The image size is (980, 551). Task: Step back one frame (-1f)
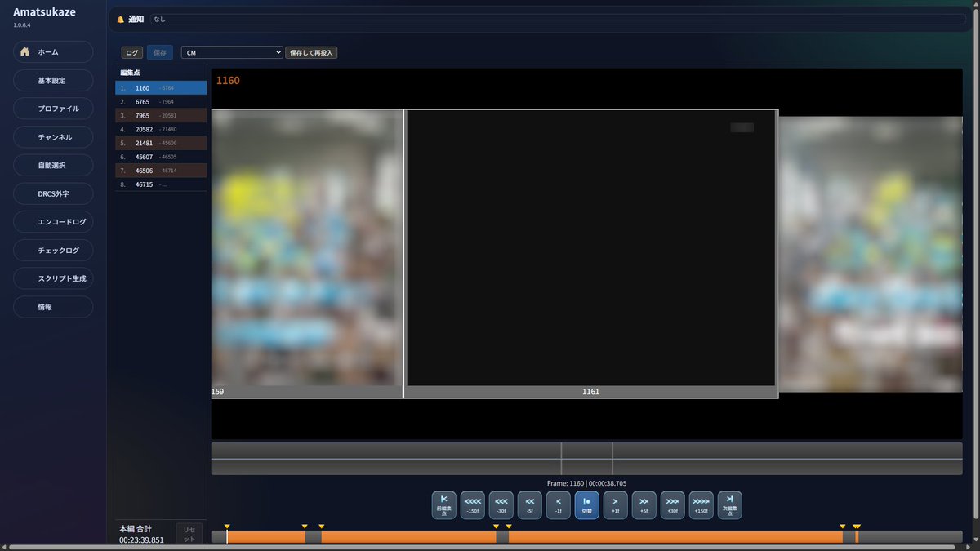pos(558,505)
